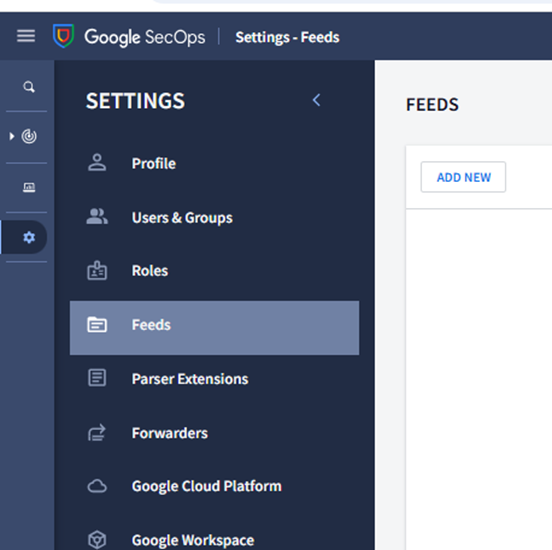Open Users & Groups settings
Screen dimensions: 552x550
point(182,218)
